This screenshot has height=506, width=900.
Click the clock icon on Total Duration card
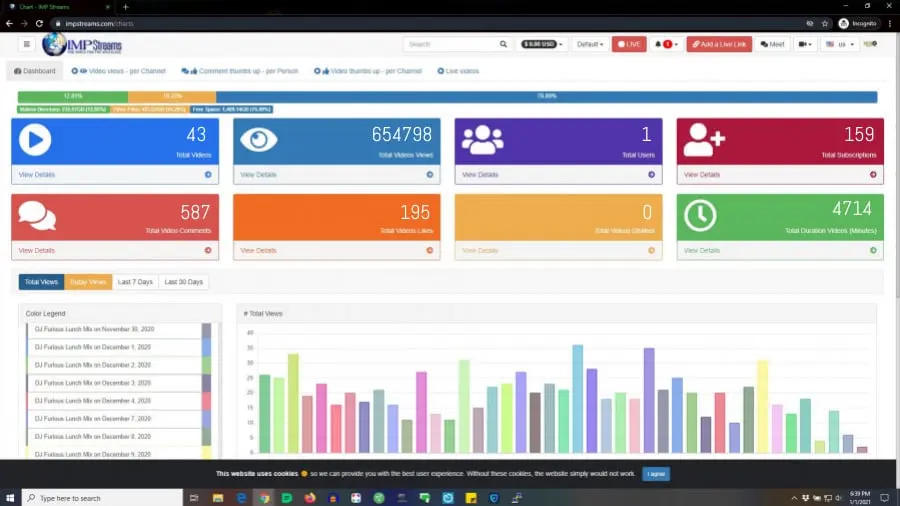pyautogui.click(x=700, y=215)
